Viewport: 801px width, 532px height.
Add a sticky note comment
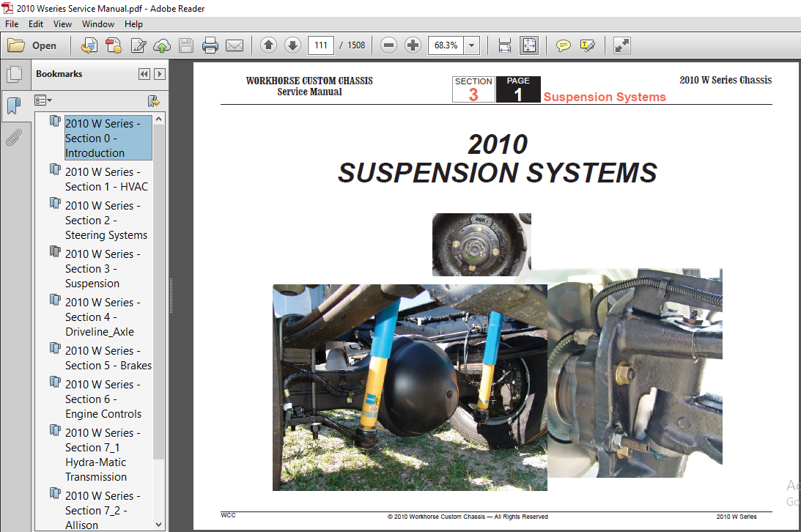(x=564, y=45)
